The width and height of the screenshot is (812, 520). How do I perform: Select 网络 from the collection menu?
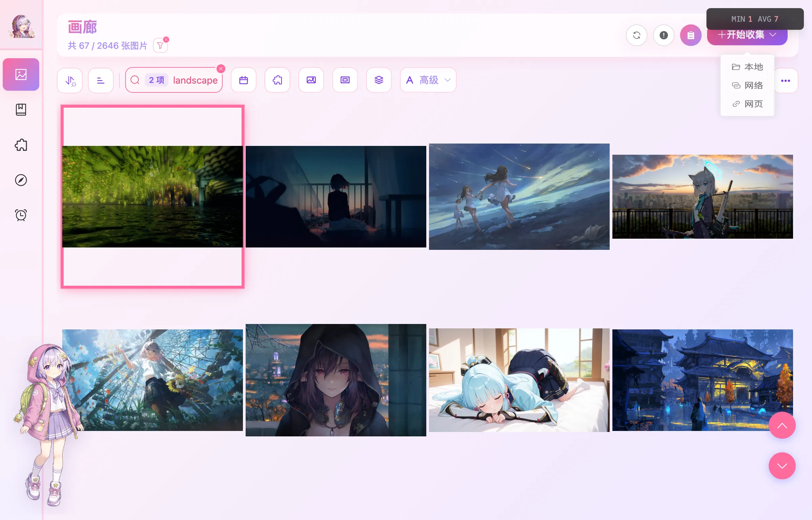pyautogui.click(x=747, y=85)
